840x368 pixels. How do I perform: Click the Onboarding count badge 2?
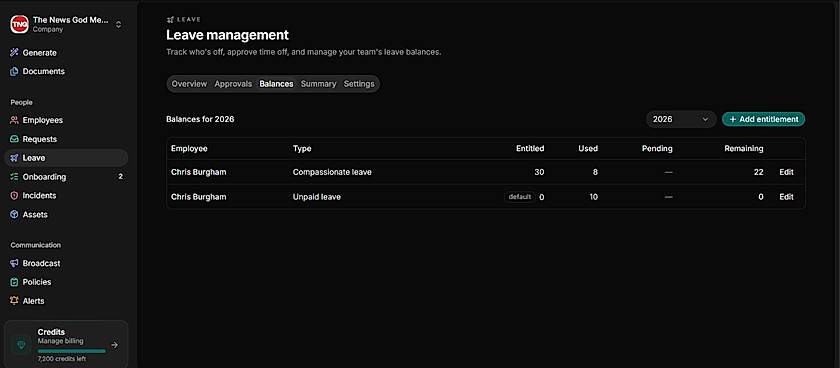click(x=121, y=177)
